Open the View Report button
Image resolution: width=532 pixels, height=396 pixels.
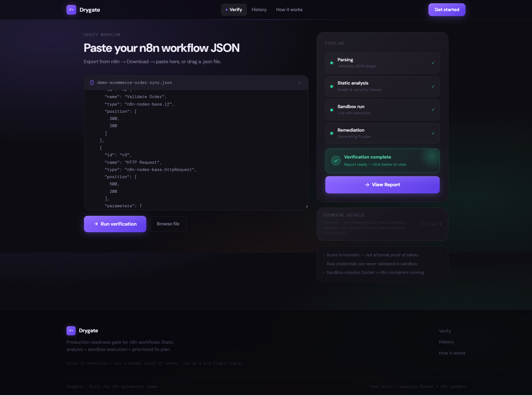pos(382,185)
